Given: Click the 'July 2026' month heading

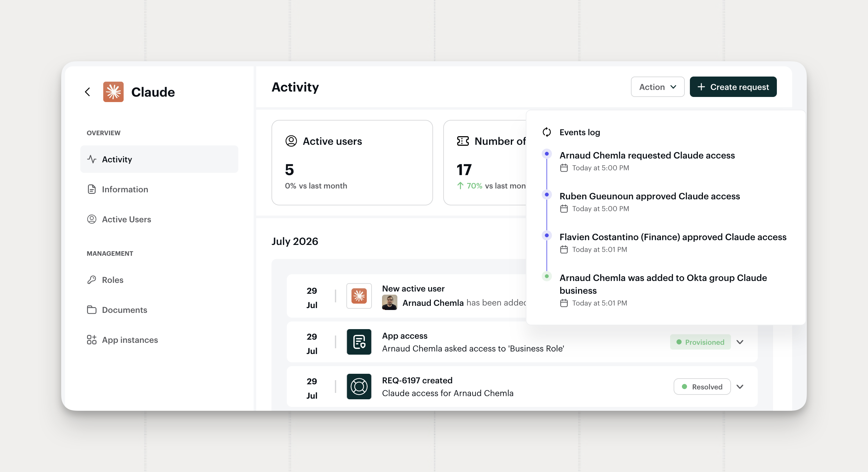Looking at the screenshot, I should pos(295,241).
